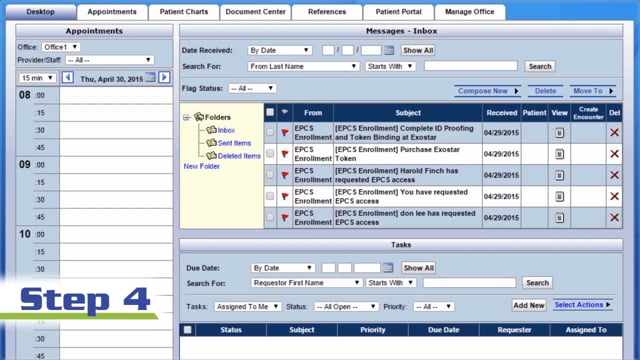Open the Provider/Staff dropdown
This screenshot has height=360, width=640.
(x=110, y=60)
